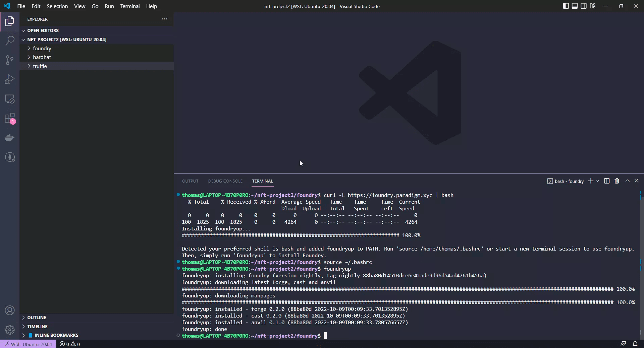Open the Run and Debug view icon
Screen dimensions: 644x348
[x=10, y=80]
